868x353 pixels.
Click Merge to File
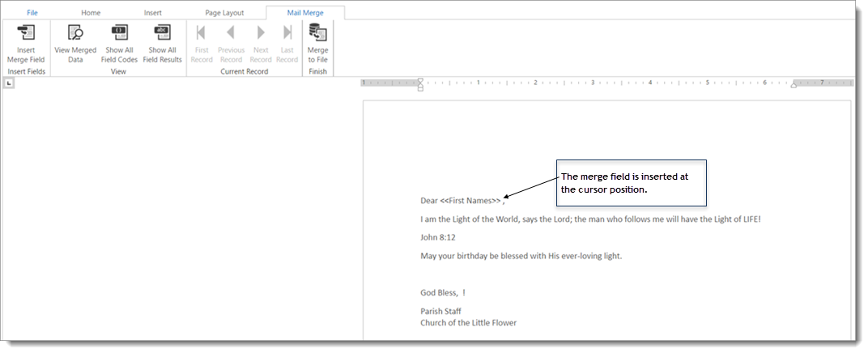pyautogui.click(x=317, y=44)
